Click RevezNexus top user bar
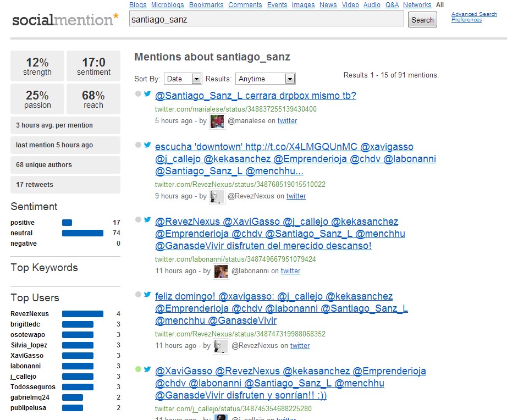The image size is (507, 420). pyautogui.click(x=83, y=314)
